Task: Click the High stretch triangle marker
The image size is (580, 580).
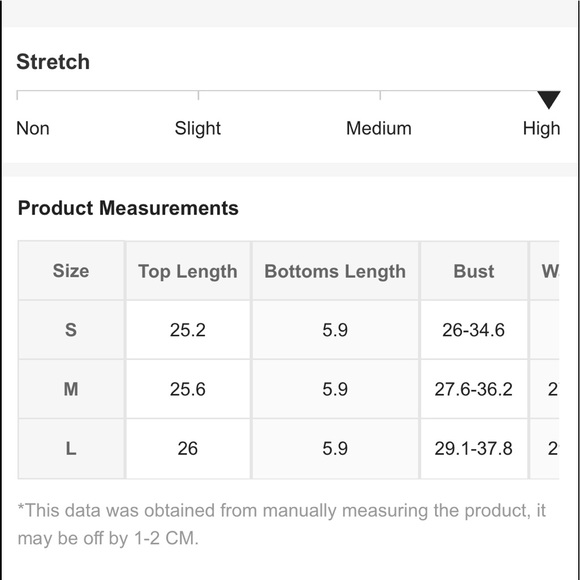Action: pyautogui.click(x=549, y=100)
